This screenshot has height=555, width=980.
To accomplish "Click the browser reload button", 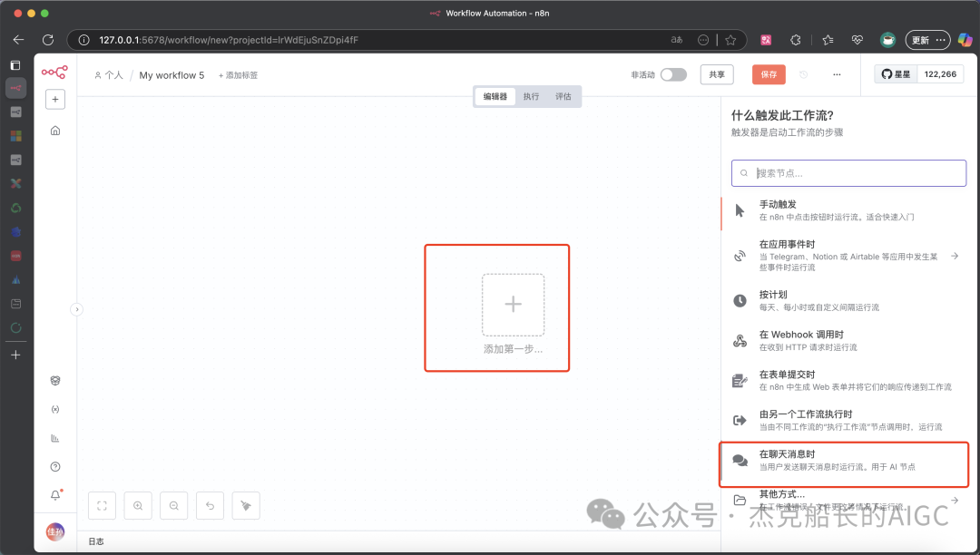I will coord(48,40).
